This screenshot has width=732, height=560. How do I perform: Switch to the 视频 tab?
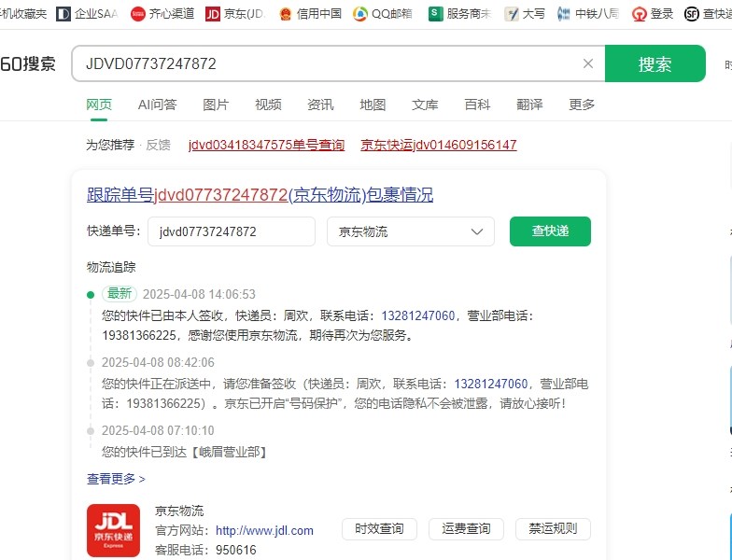(268, 105)
